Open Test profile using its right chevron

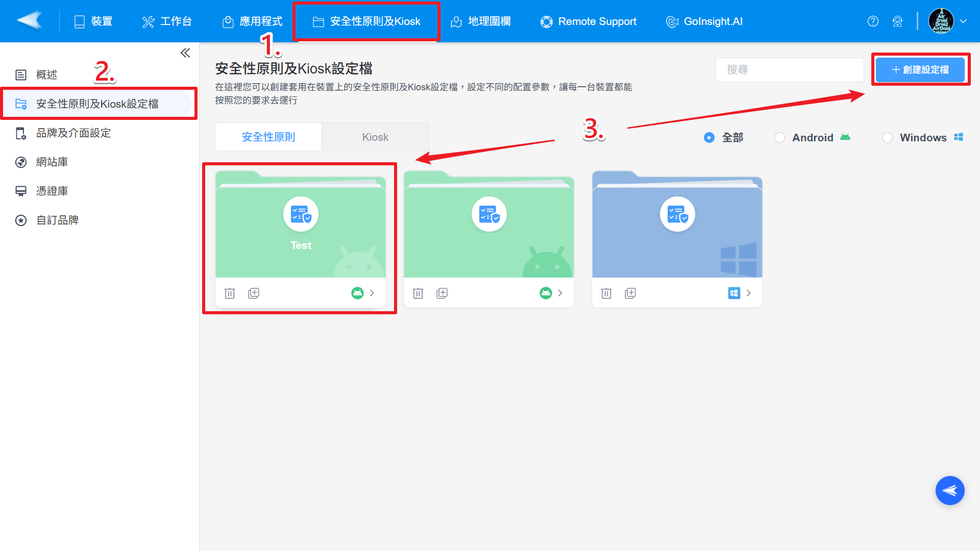[372, 293]
